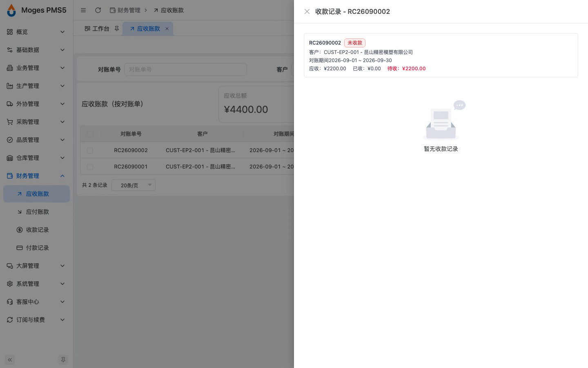Select 应收账款 sidebar menu item
The height and width of the screenshot is (368, 588).
point(37,194)
